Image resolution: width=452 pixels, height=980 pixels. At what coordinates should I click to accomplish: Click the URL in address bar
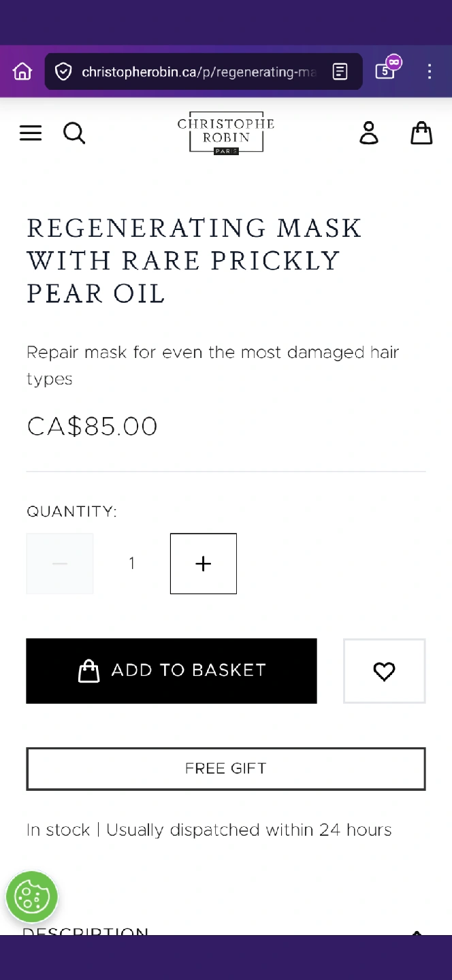click(199, 71)
